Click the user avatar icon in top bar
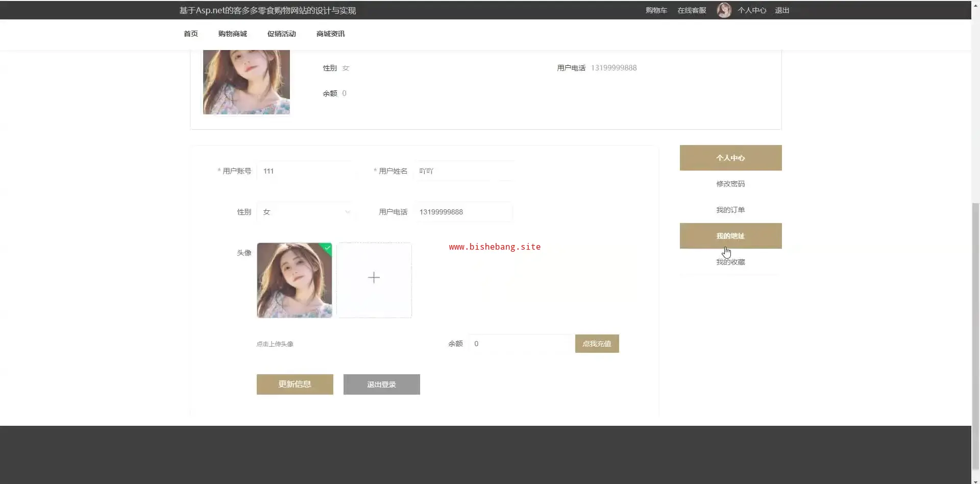 pyautogui.click(x=724, y=10)
